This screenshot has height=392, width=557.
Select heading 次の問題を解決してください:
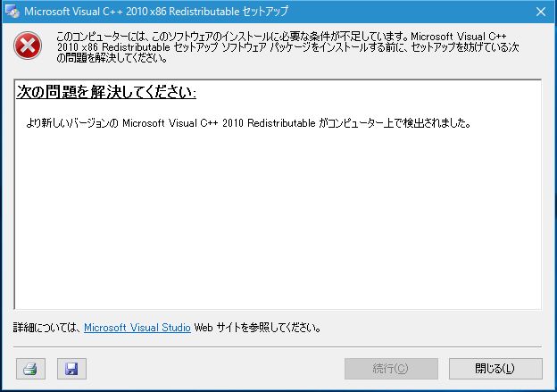click(106, 92)
